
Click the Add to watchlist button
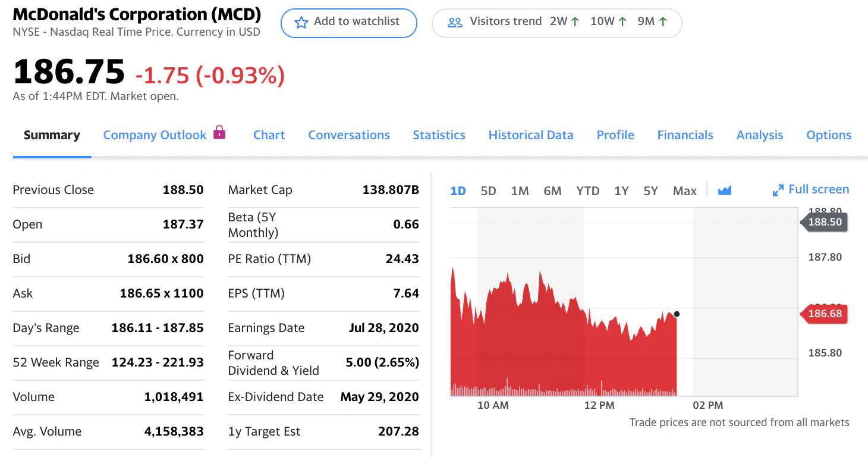click(x=349, y=23)
